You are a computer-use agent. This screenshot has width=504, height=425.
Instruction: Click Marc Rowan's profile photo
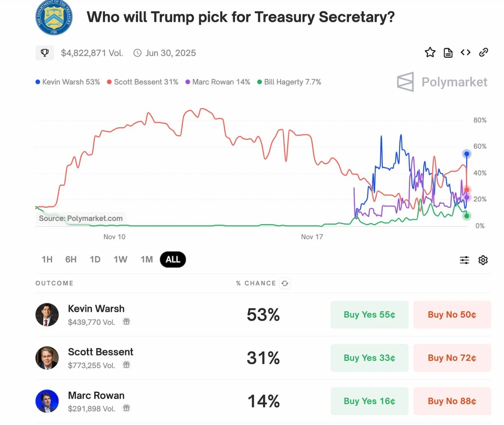pyautogui.click(x=47, y=401)
